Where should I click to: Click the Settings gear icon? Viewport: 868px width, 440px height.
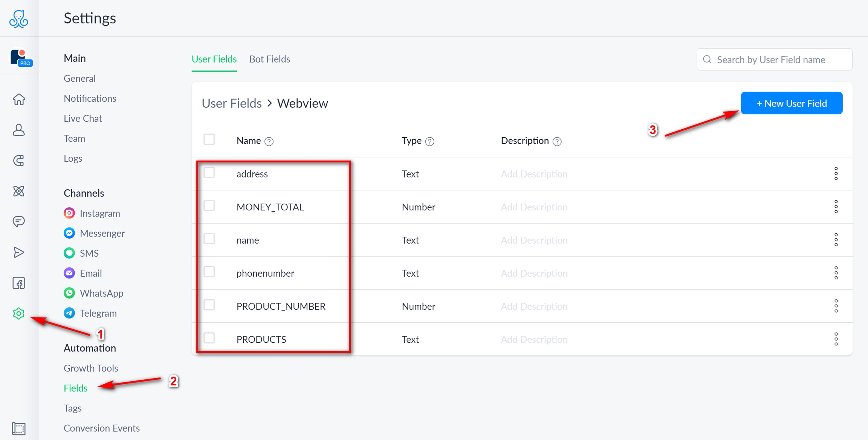19,313
